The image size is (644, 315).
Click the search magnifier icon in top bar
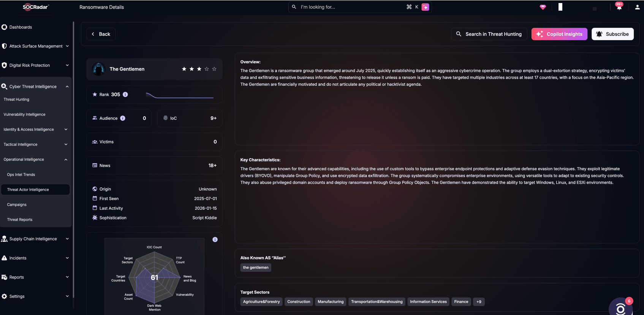point(294,7)
